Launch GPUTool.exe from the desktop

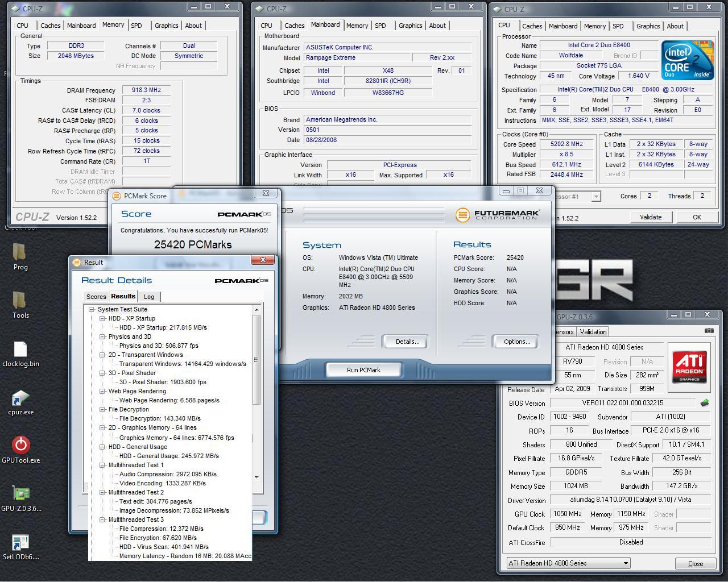pos(20,450)
